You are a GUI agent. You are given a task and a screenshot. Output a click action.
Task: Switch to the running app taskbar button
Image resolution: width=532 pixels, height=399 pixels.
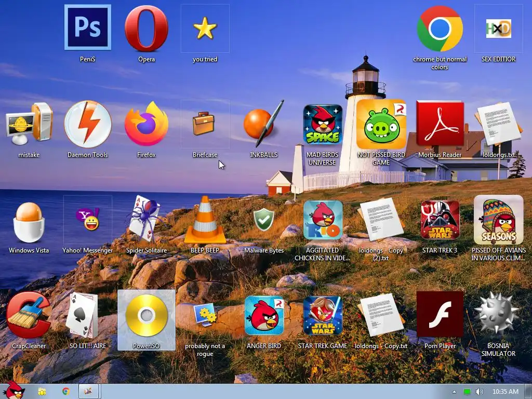(x=89, y=391)
